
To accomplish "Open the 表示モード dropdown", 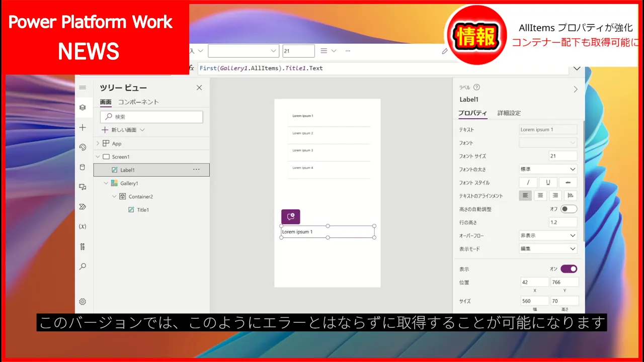I will pos(548,248).
